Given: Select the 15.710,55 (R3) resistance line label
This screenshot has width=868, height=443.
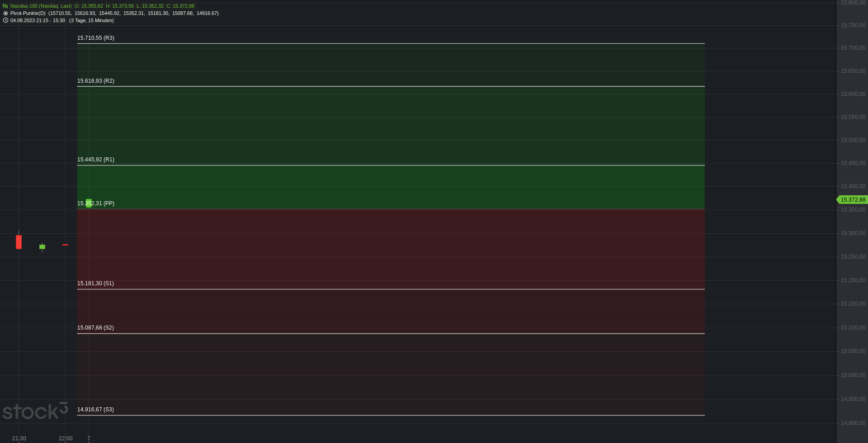Looking at the screenshot, I should (x=96, y=38).
